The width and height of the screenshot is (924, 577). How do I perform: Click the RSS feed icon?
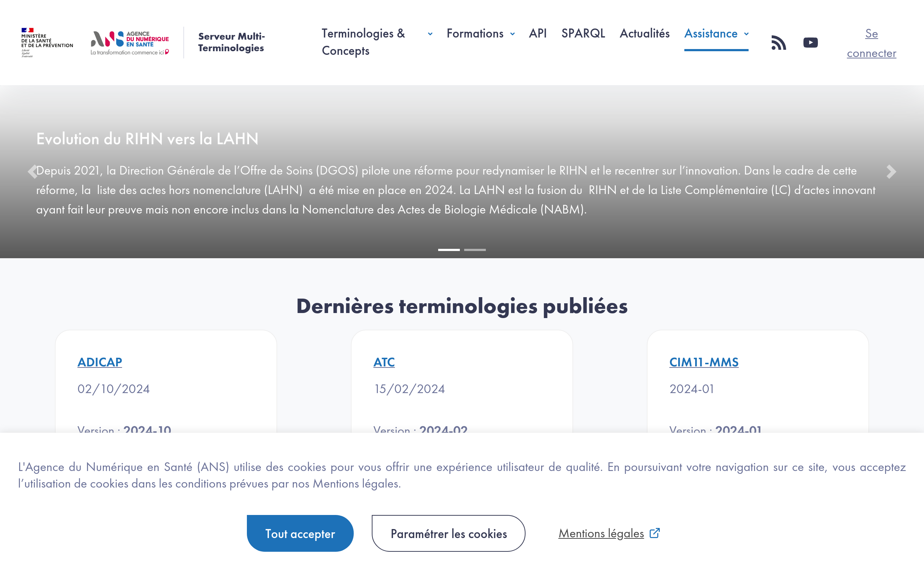coord(779,42)
